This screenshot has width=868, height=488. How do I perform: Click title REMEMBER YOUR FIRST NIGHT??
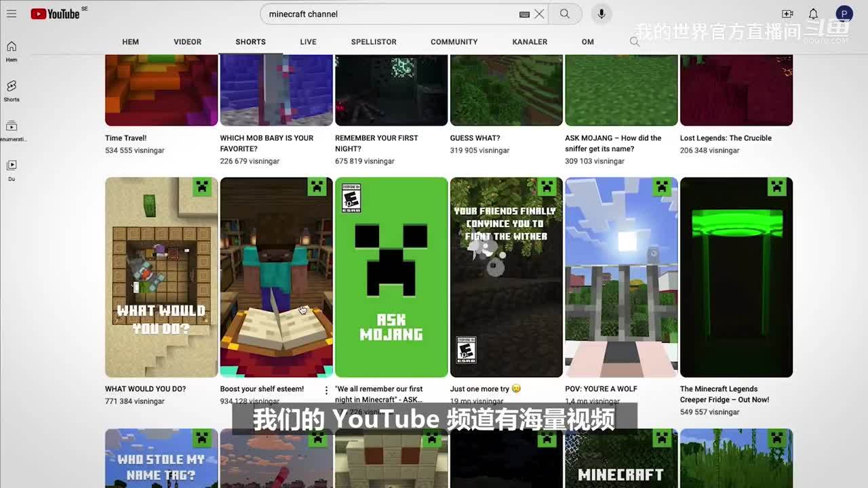(x=376, y=144)
